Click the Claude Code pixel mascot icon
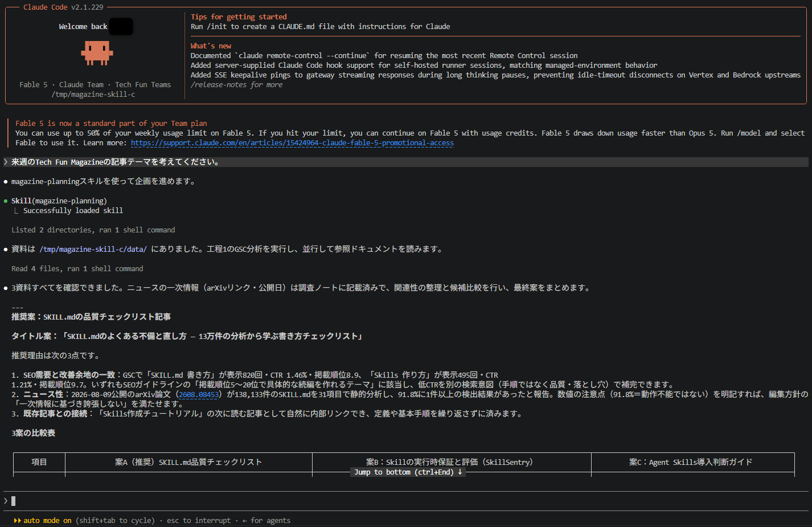This screenshot has height=527, width=812. click(97, 52)
